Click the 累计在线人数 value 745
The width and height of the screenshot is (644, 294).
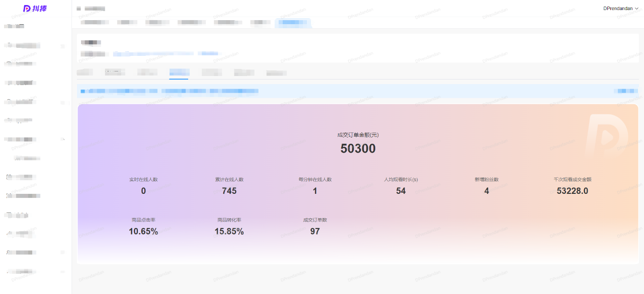click(229, 191)
